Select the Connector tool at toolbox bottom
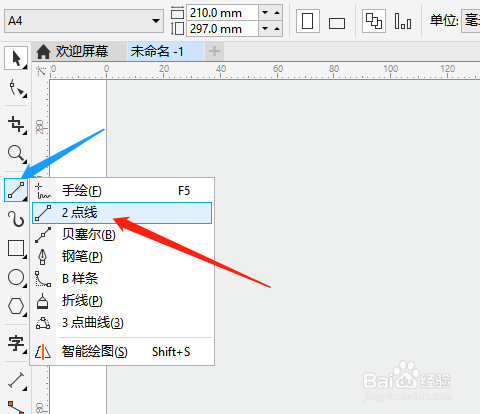 16,407
